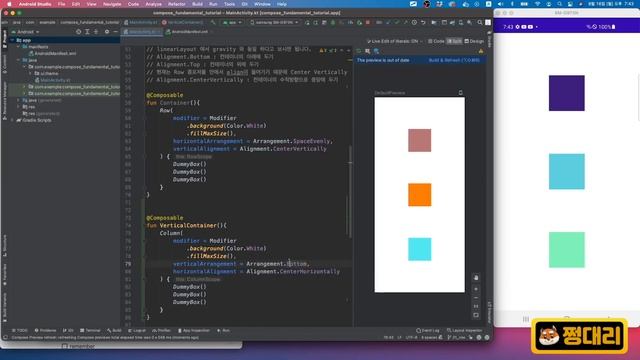Click the preview pan hand icon
Image resolution: width=640 pixels, height=360 pixels.
[476, 278]
